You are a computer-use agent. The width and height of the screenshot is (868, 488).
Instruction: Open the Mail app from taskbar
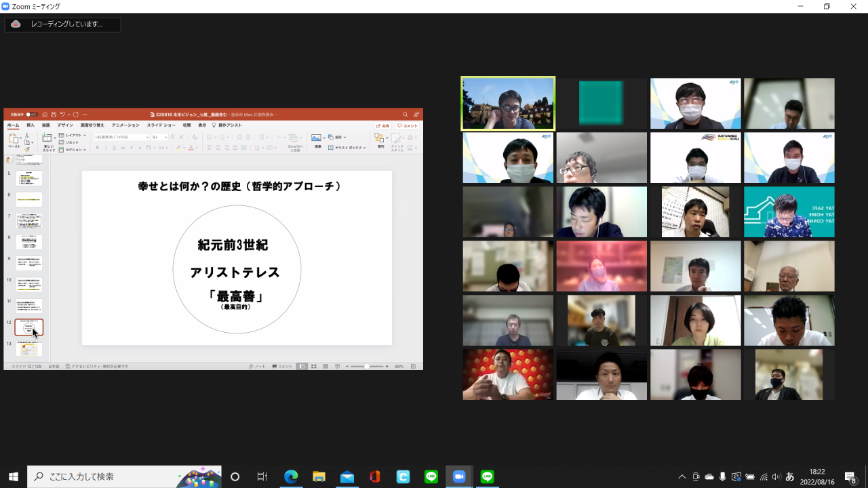coord(347,476)
